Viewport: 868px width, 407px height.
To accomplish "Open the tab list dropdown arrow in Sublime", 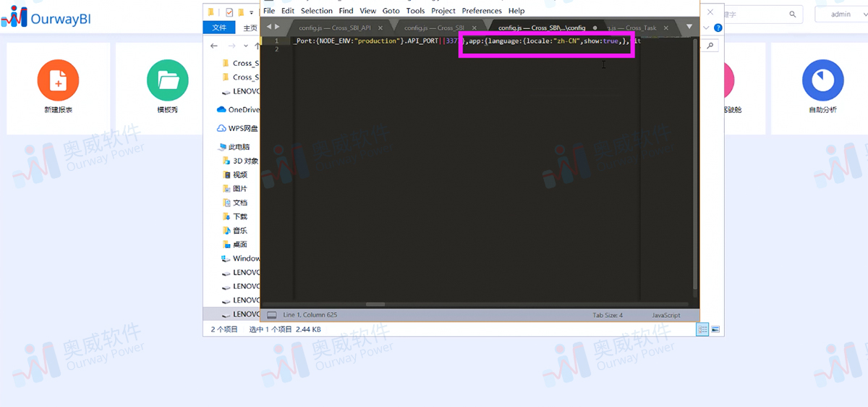I will click(x=689, y=27).
